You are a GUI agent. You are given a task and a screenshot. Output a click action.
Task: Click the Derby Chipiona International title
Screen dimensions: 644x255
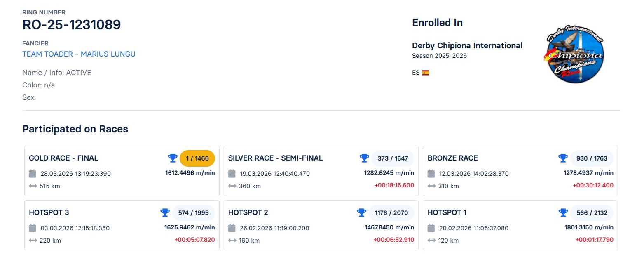click(467, 45)
